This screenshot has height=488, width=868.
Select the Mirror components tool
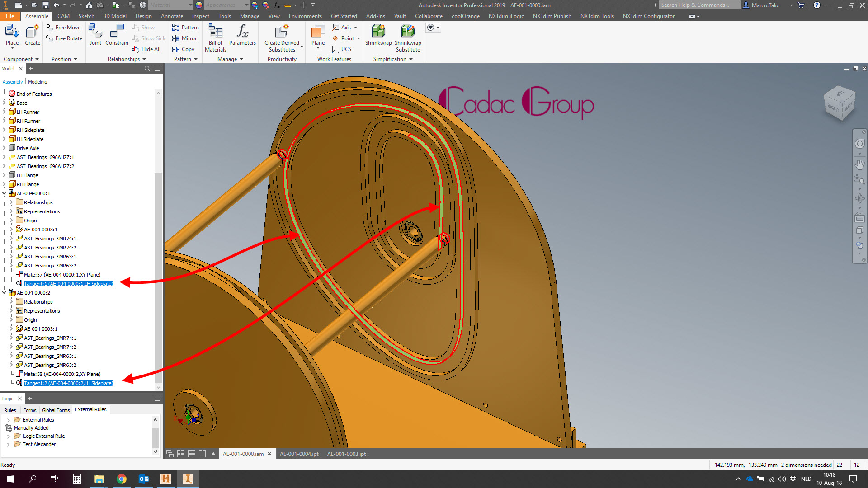click(x=184, y=38)
